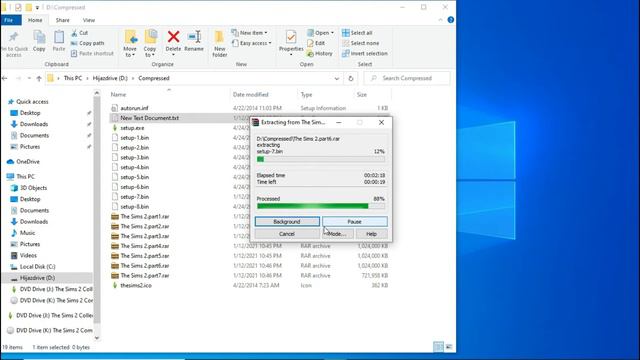This screenshot has height=360, width=640.
Task: Click the Mode... button
Action: 337,234
